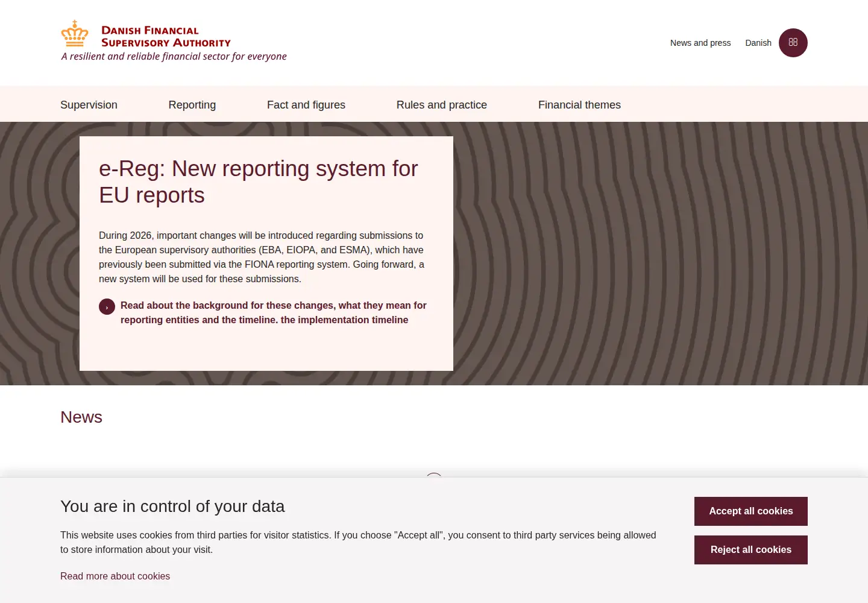Viewport: 868px width, 603px height.
Task: Reject all cookies
Action: (751, 550)
